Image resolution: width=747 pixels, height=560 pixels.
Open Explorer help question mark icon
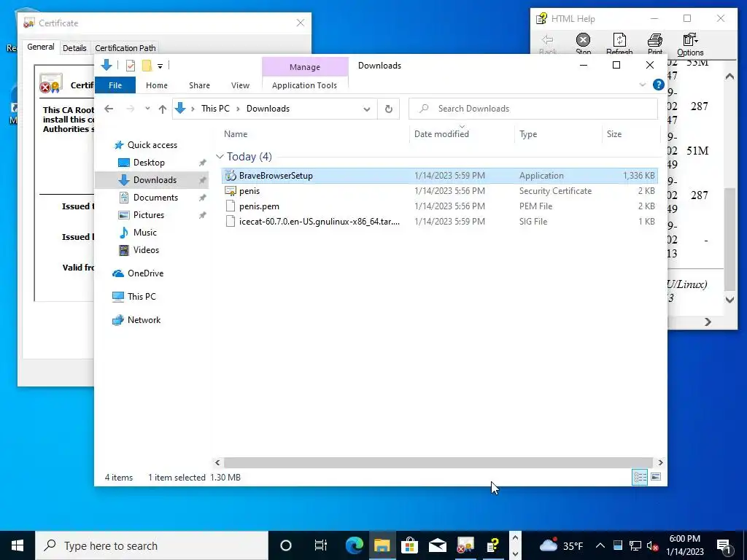pos(659,85)
